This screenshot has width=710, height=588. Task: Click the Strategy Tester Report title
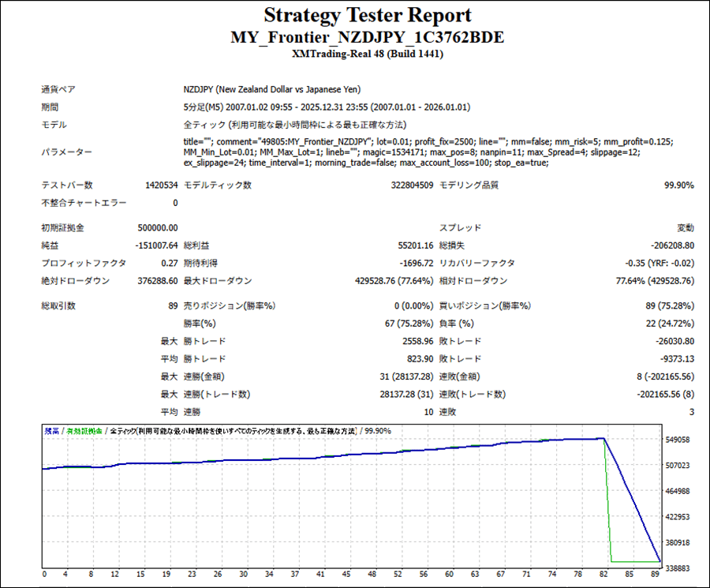click(x=367, y=15)
